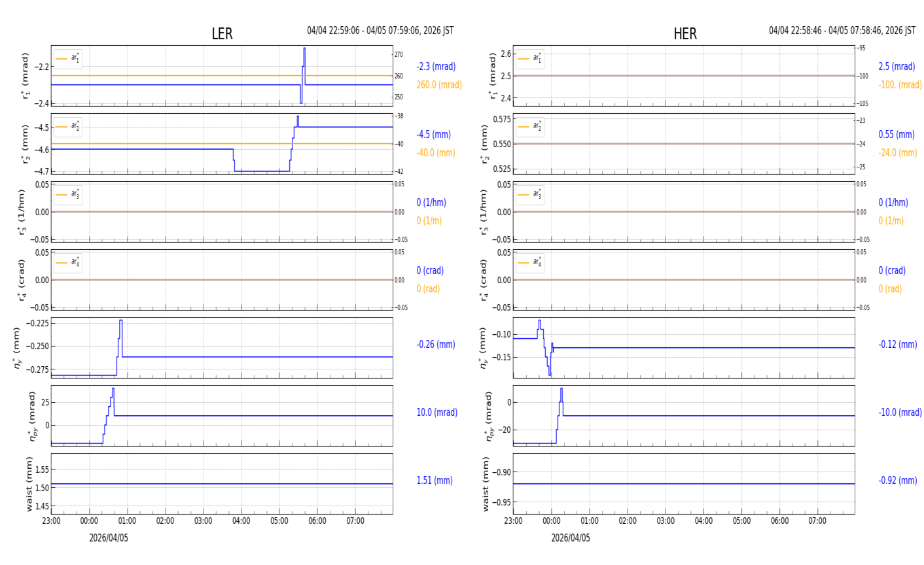924x565 pixels.
Task: Select the LER time range starting 04/04 22:59:06
Action: tap(380, 31)
